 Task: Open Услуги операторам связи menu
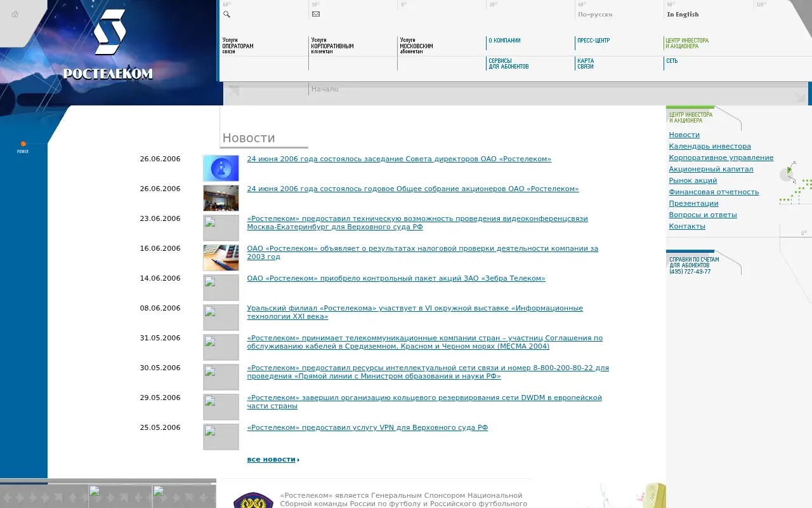coord(238,46)
